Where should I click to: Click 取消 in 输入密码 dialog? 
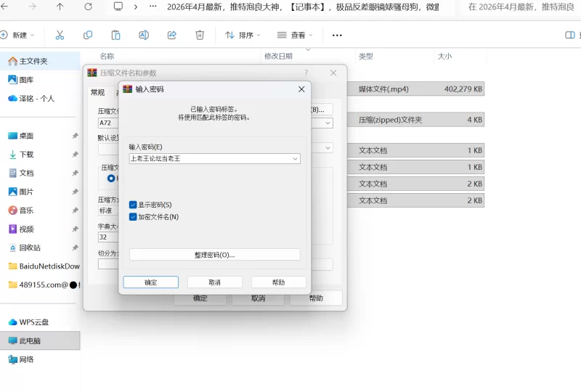tap(215, 282)
